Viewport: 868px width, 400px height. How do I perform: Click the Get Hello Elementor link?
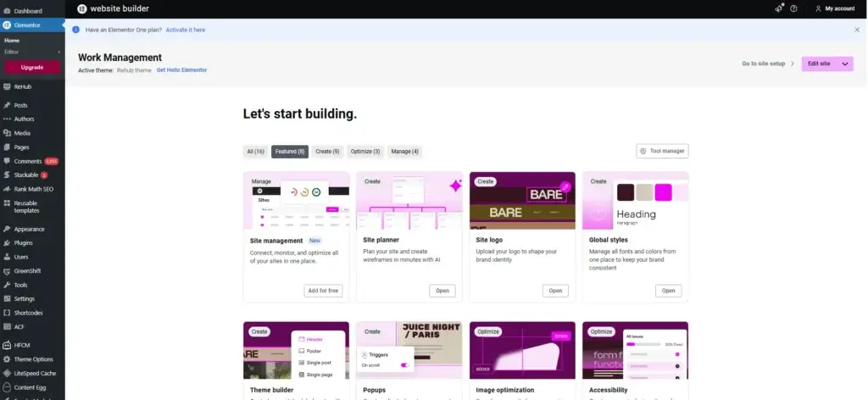pyautogui.click(x=181, y=70)
